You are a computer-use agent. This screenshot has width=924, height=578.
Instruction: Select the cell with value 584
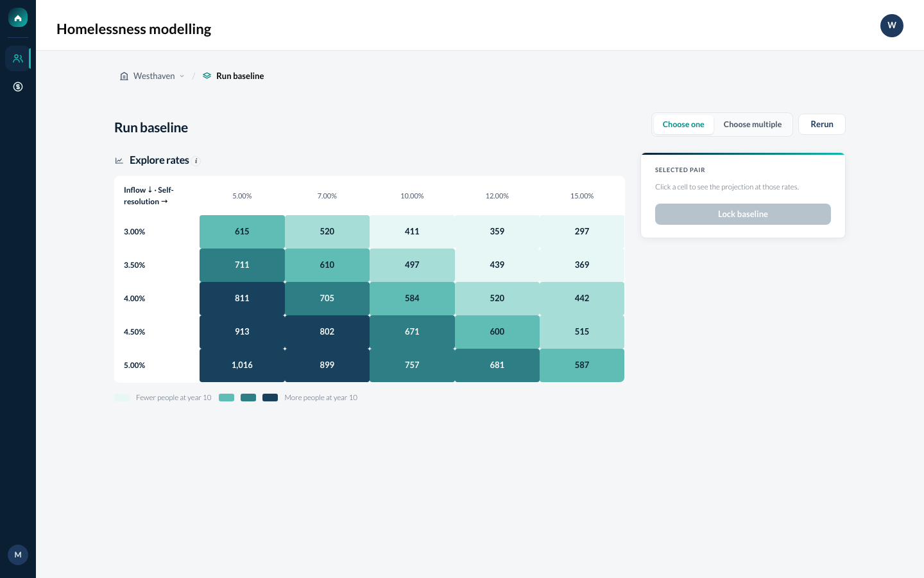[x=412, y=299]
